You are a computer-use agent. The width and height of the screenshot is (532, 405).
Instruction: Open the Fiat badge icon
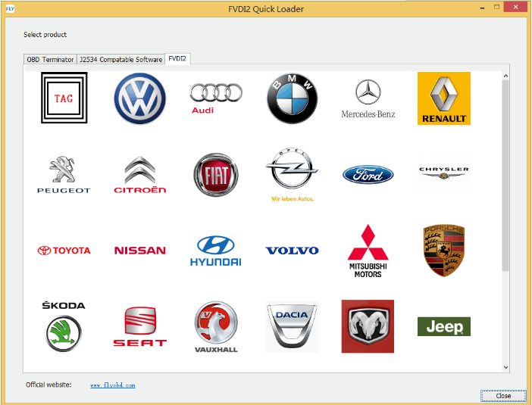(216, 175)
